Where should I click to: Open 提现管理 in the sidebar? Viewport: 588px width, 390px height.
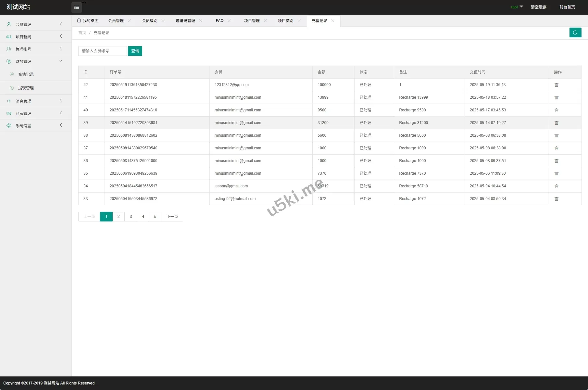point(26,88)
